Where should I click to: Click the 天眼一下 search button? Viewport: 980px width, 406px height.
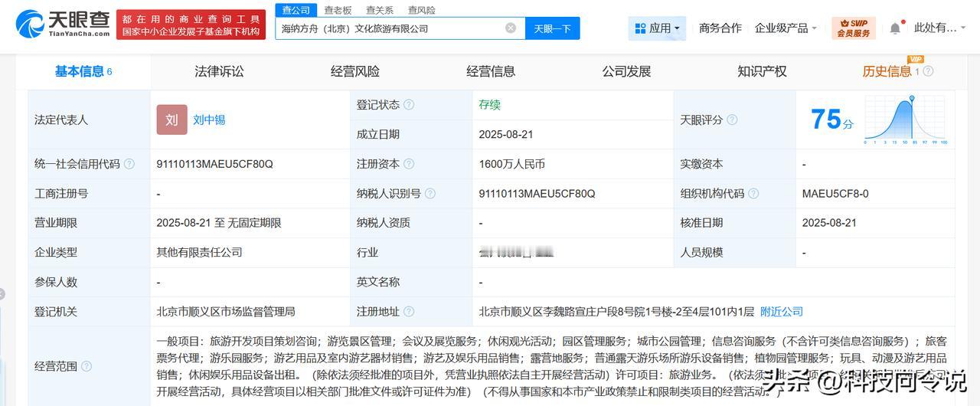(553, 28)
